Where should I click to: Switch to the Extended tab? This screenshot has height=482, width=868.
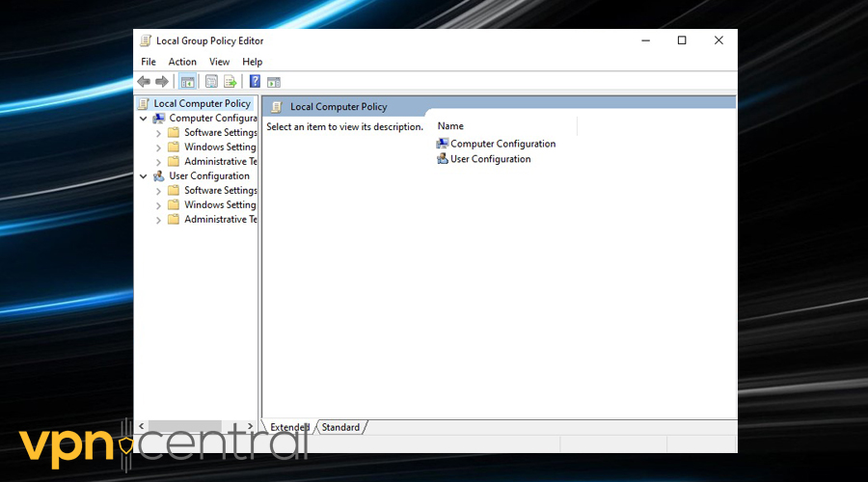pyautogui.click(x=289, y=427)
